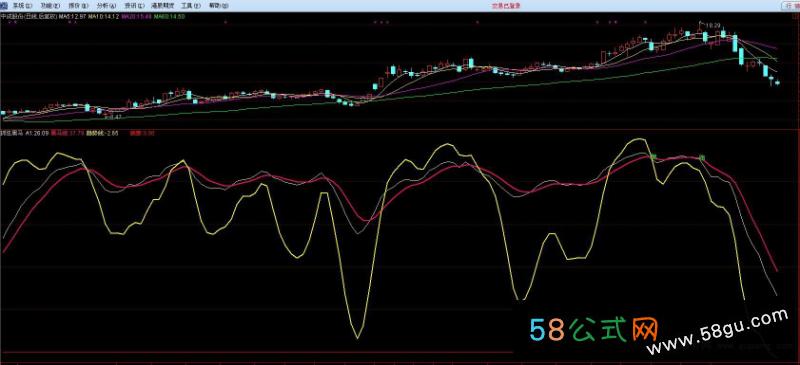Click the tall cyan candlestick near the price peak
Viewport: 800px width, 365px height.
click(735, 43)
